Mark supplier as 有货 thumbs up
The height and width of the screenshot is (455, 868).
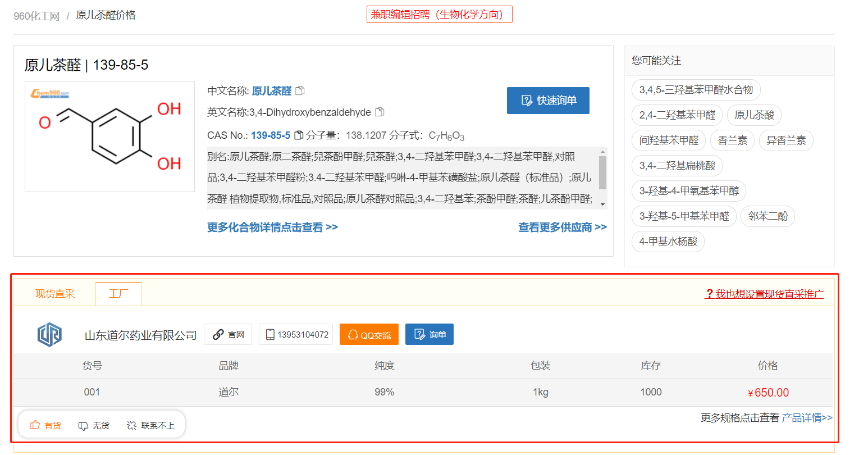click(x=45, y=425)
